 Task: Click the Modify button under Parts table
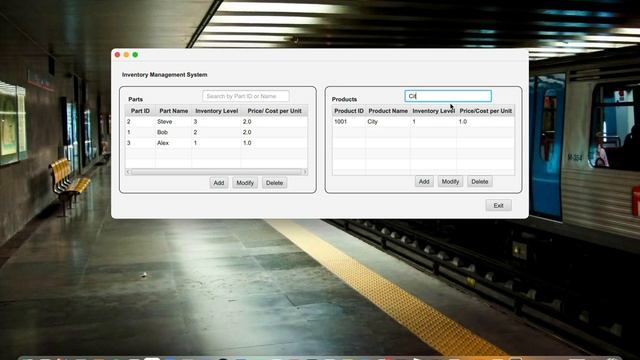click(x=245, y=183)
